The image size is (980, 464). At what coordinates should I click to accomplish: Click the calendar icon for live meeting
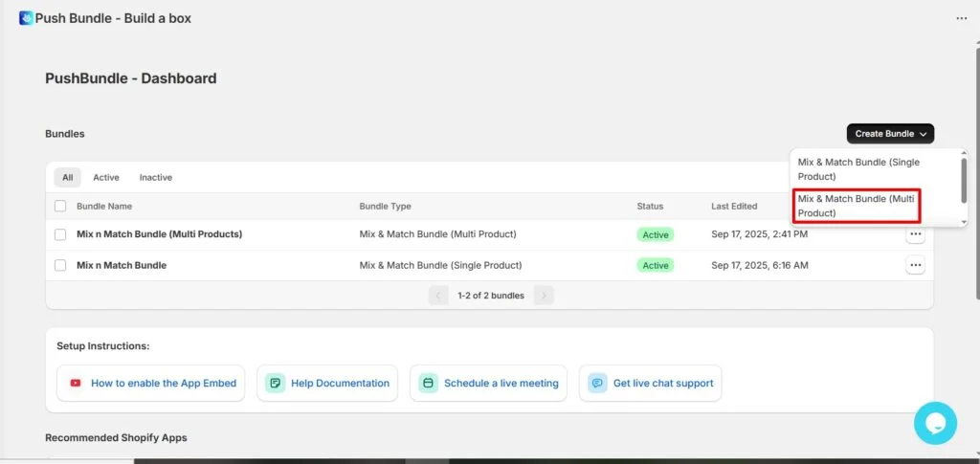pyautogui.click(x=428, y=383)
